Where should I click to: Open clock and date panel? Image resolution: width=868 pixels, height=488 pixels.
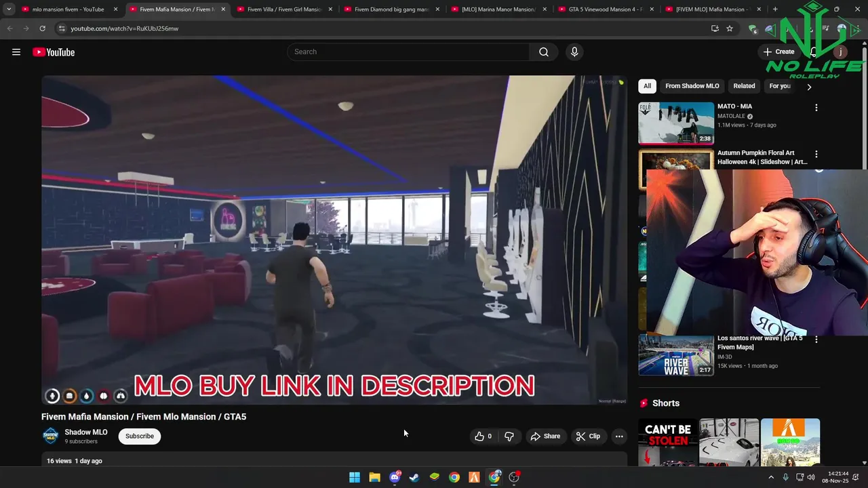[x=834, y=477]
